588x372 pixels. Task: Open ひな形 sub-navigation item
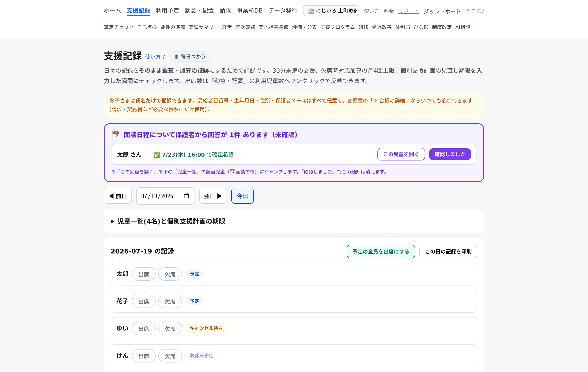421,27
